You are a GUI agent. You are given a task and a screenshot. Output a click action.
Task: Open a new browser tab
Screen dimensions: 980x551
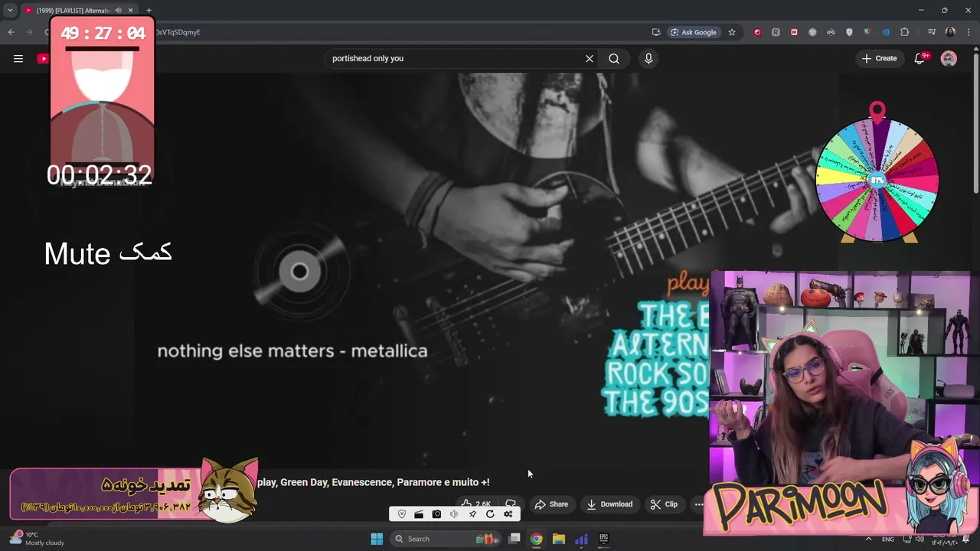[x=149, y=10]
